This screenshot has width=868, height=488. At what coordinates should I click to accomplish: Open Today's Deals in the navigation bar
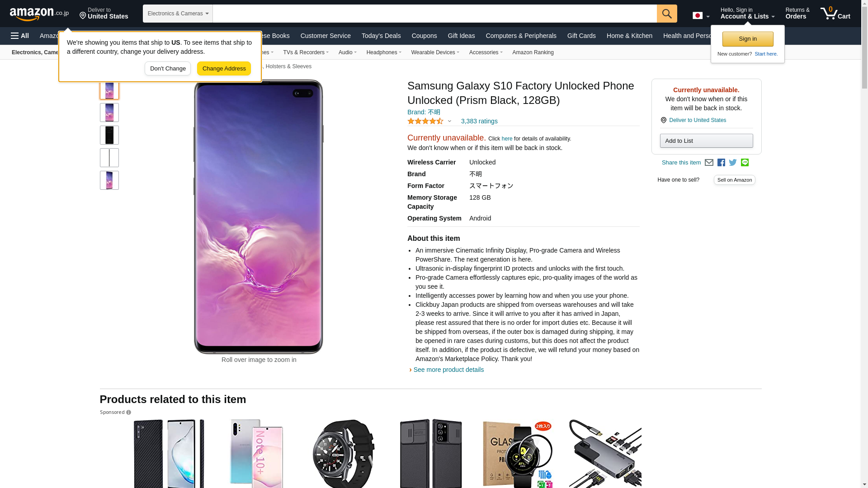pyautogui.click(x=381, y=36)
